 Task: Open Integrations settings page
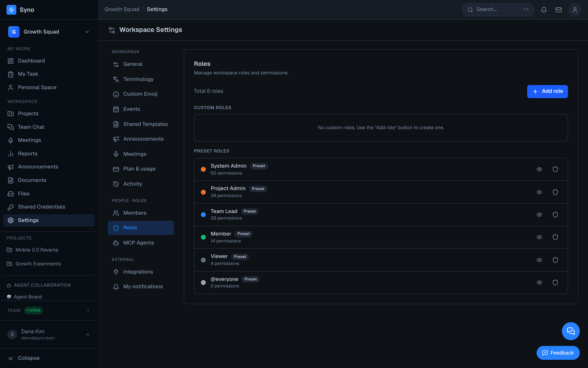click(141, 272)
